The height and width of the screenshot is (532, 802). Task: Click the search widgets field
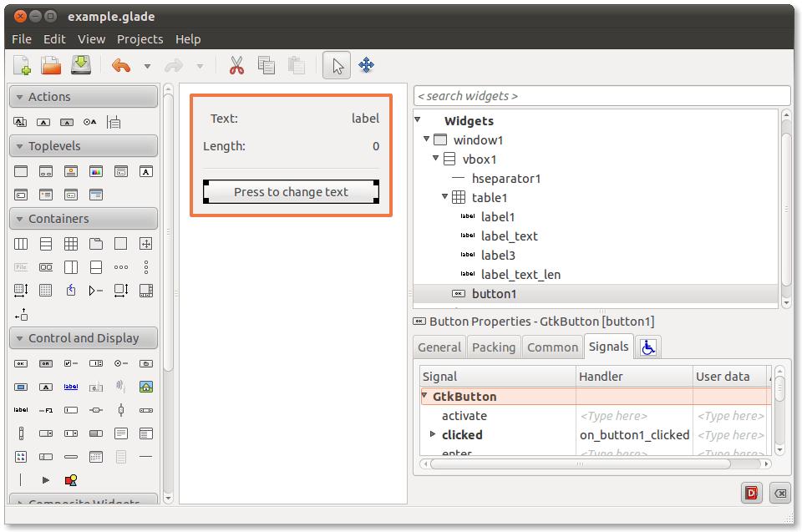601,95
